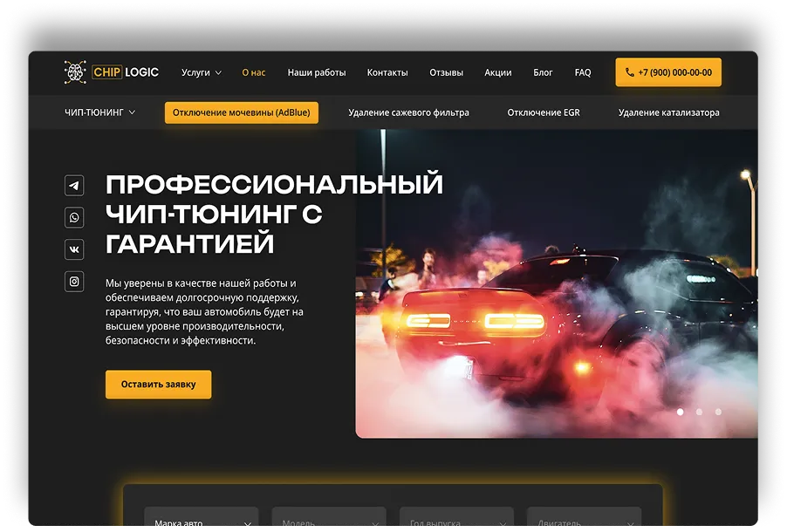Call +7 (900) 000-00-00 via header button
This screenshot has height=532, width=787.
click(x=667, y=72)
